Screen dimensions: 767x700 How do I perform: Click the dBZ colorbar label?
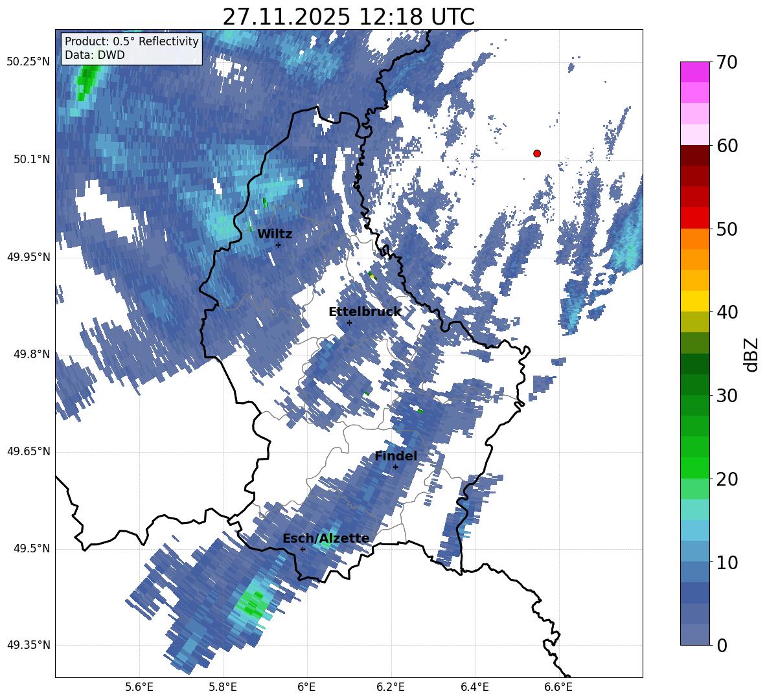pos(752,354)
